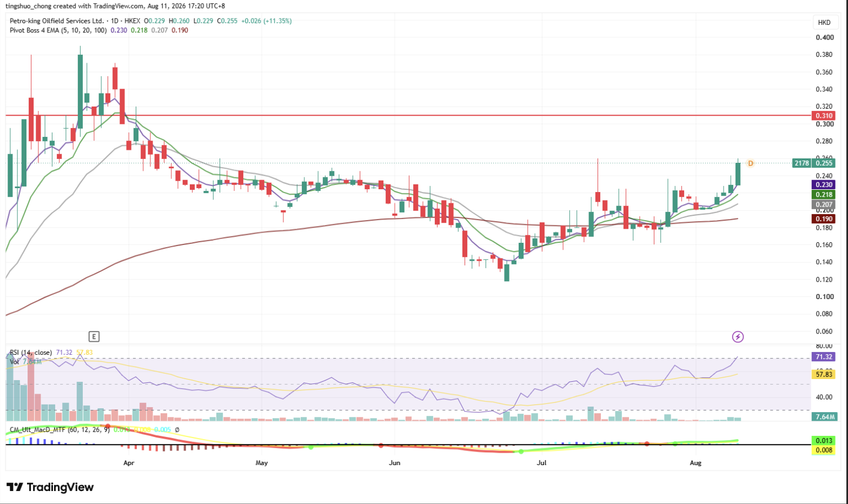Viewport: 848px width, 504px height.
Task: Click the CM_Ult_MacD_MTF indicator legend
Action: (x=59, y=430)
